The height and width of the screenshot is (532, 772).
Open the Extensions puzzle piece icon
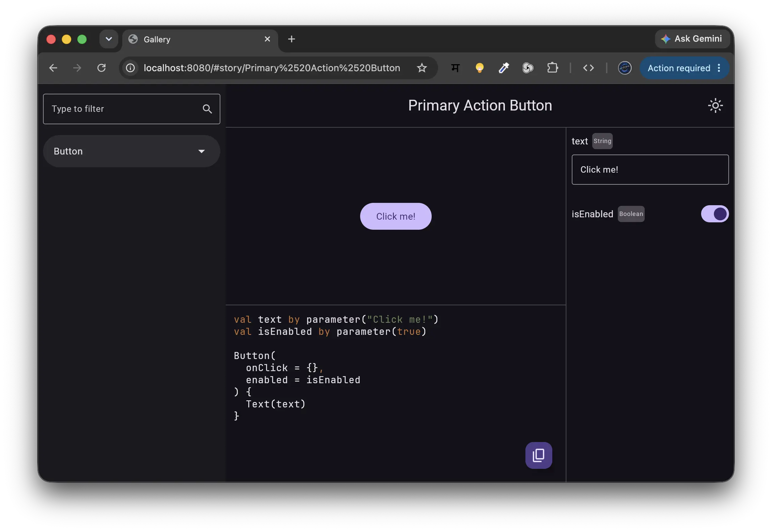tap(552, 68)
